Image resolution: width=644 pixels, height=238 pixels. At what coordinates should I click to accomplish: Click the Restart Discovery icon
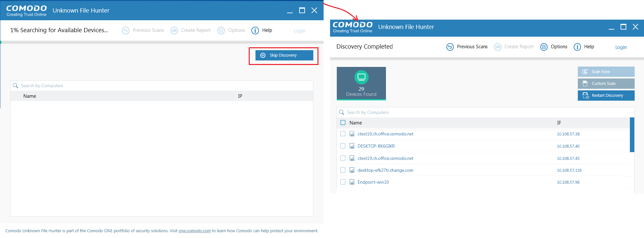click(x=586, y=96)
